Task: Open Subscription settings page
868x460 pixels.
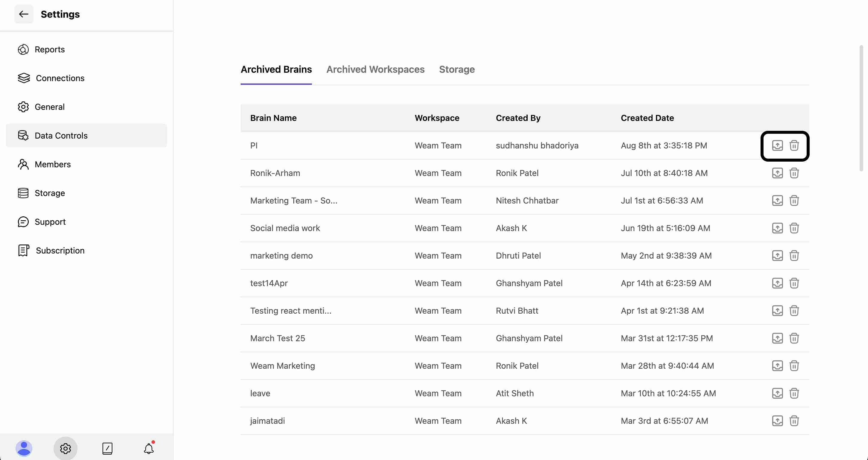Action: tap(60, 251)
